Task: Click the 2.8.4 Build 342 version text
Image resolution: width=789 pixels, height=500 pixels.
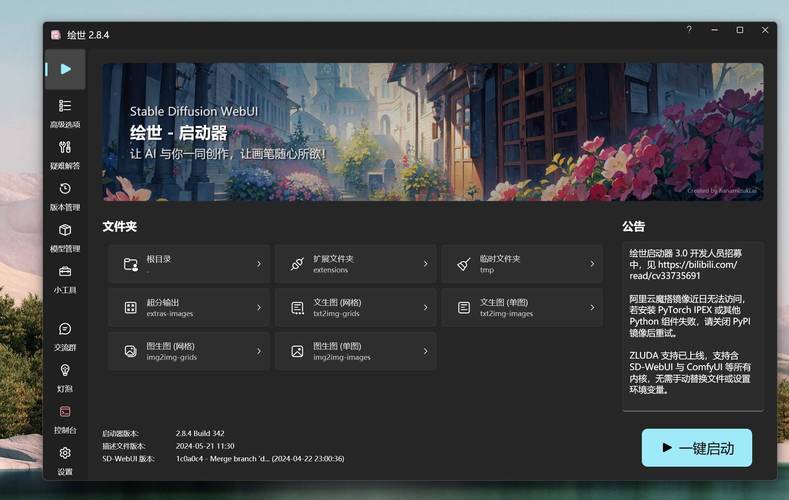Action: (x=200, y=433)
